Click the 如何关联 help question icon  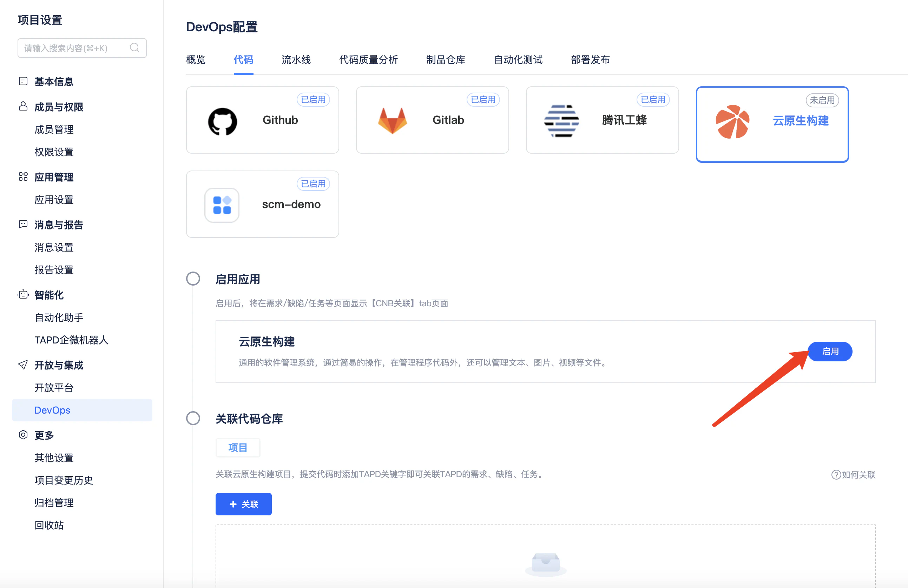(x=836, y=475)
